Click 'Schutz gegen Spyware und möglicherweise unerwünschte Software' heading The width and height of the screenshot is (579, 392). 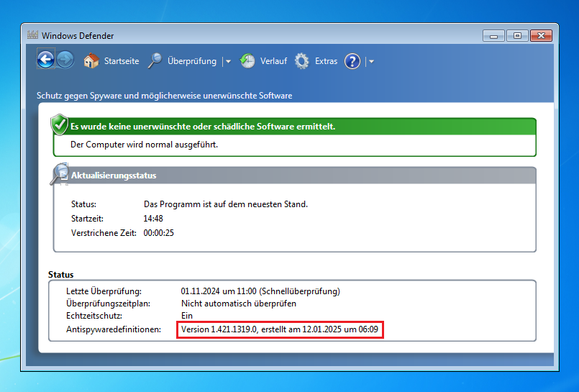tap(164, 96)
